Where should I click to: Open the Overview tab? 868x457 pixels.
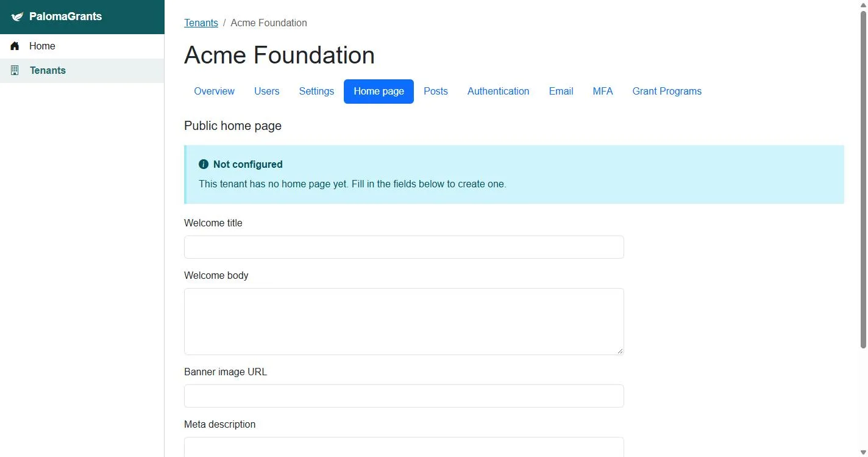pyautogui.click(x=214, y=92)
